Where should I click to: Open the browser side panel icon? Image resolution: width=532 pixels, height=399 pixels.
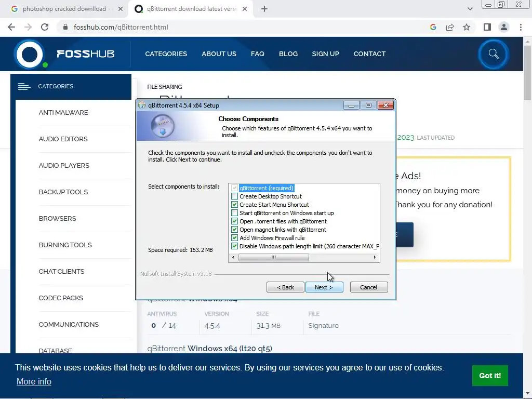[487, 27]
